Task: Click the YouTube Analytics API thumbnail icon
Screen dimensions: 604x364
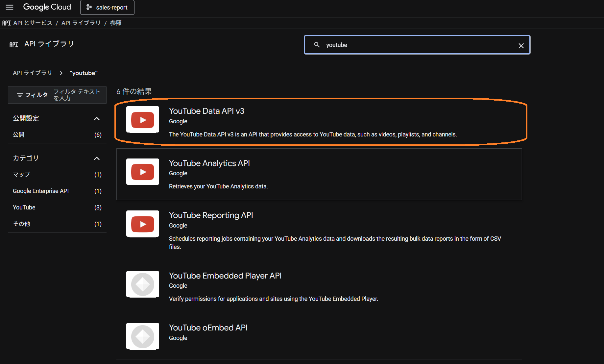Action: click(x=142, y=172)
